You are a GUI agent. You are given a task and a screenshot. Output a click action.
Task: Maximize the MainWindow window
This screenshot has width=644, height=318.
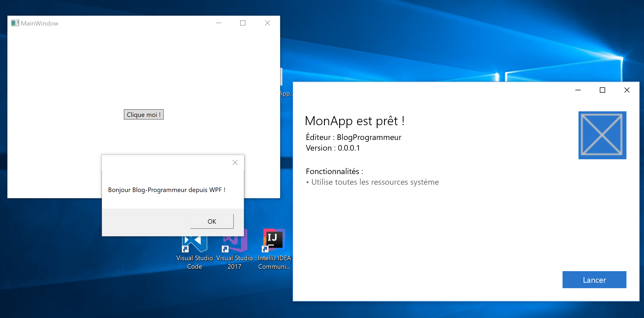tap(243, 23)
